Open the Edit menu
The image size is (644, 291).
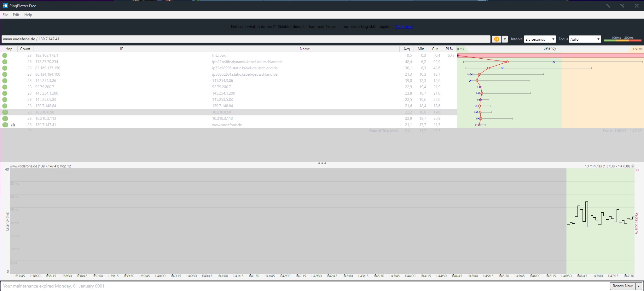[16, 15]
